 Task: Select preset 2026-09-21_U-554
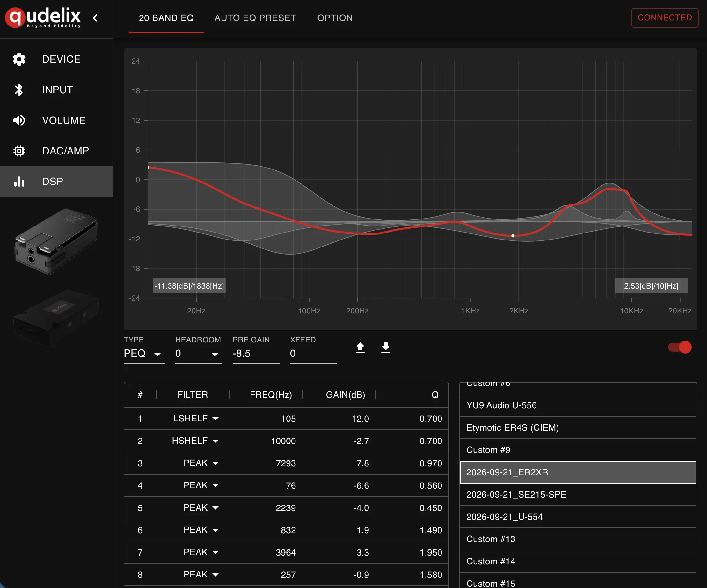[578, 517]
